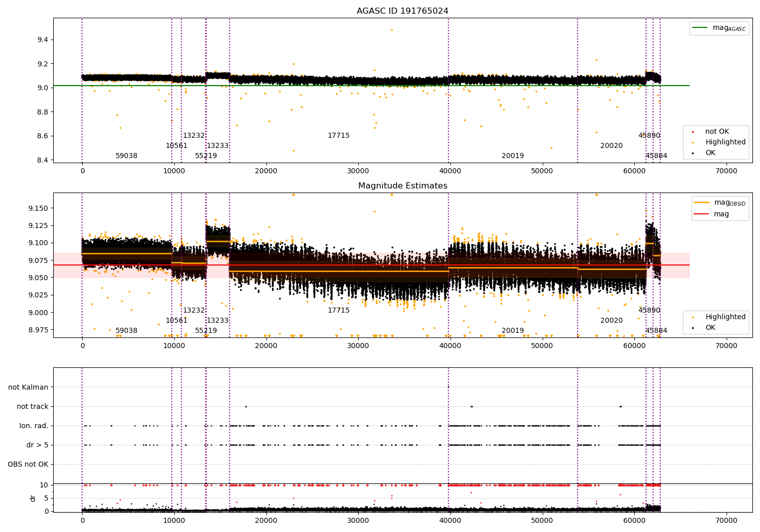
Task: Click the 30000 x-axis tick of top plot
Action: 358,171
